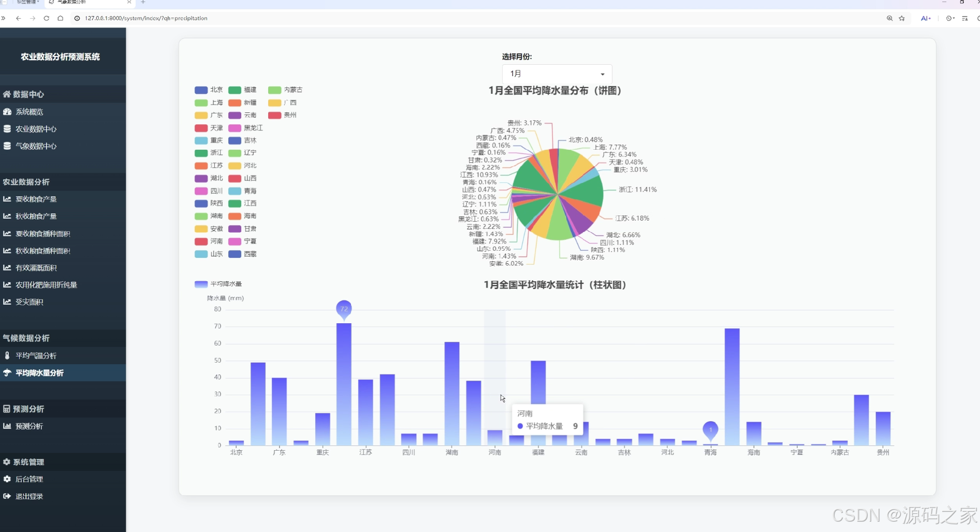
Task: Reload the page with browser refresh icon
Action: pos(46,18)
